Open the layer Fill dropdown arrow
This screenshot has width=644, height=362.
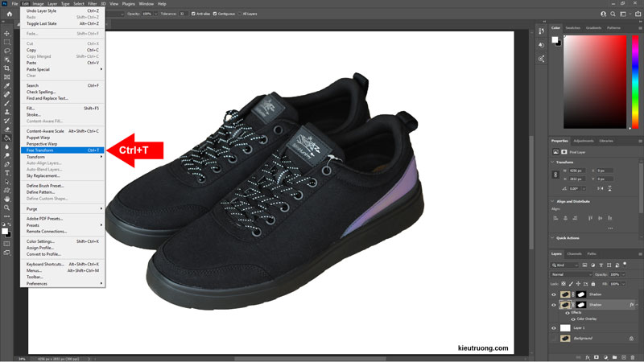point(623,284)
